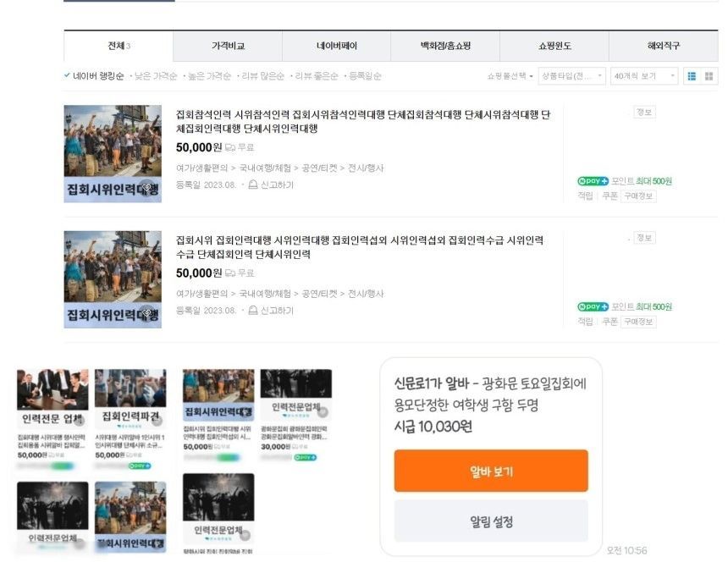This screenshot has height=562, width=728.
Task: Sort results by 낮은 가격순
Action: point(156,76)
